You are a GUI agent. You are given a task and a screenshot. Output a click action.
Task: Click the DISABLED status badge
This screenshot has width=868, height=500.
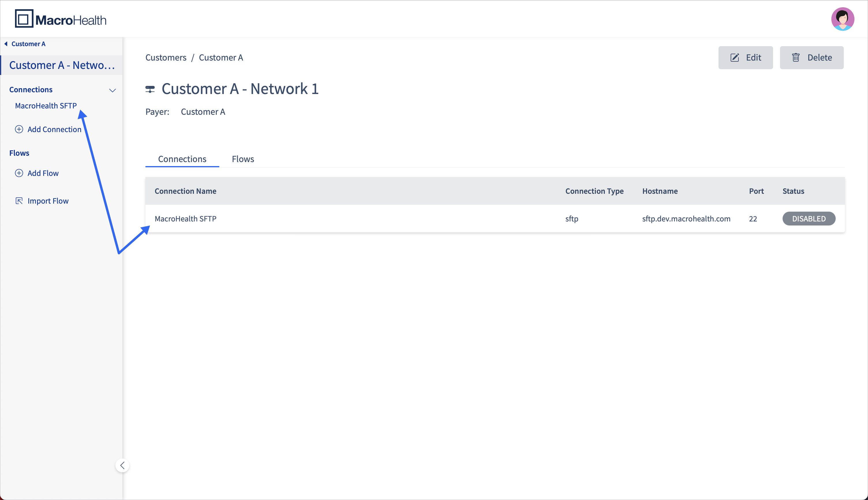point(809,219)
